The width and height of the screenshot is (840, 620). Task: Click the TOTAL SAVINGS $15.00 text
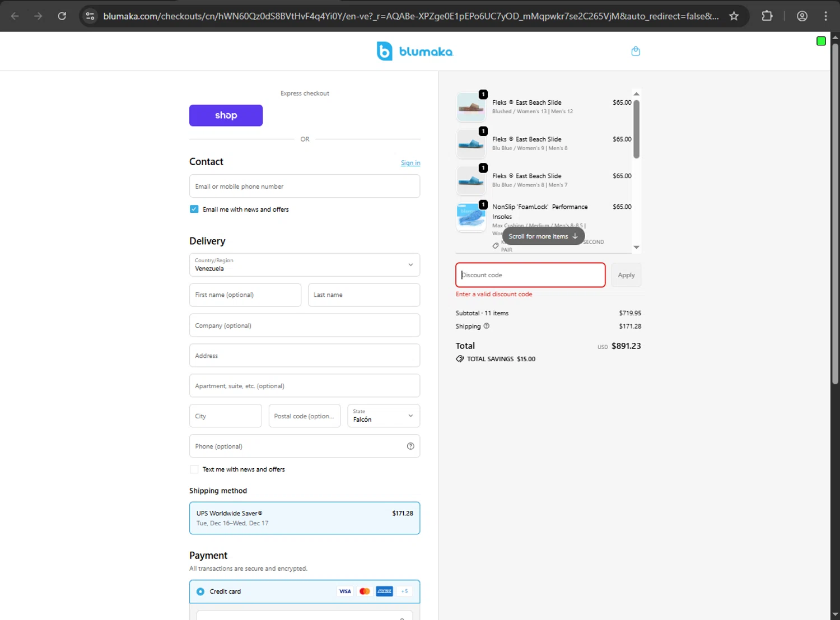pyautogui.click(x=501, y=359)
